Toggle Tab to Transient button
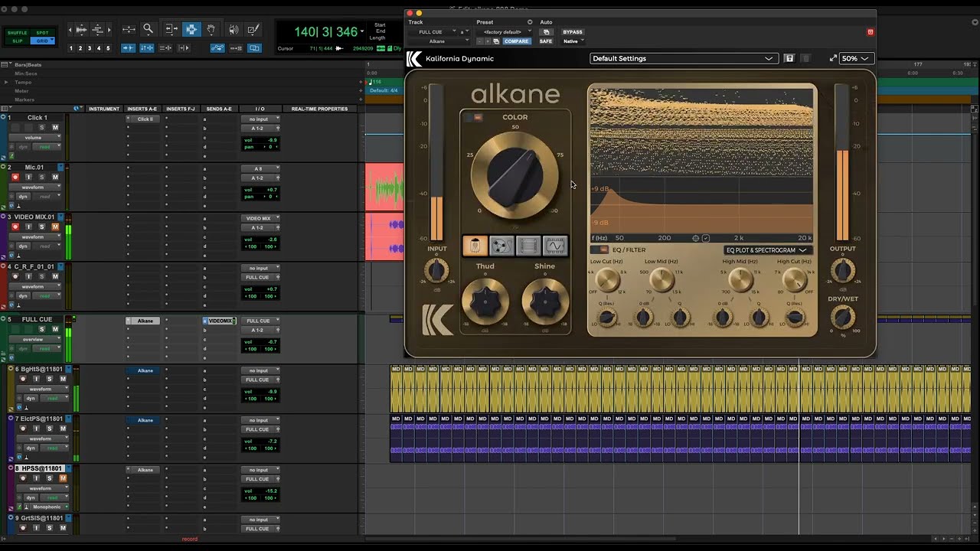980x551 pixels. tap(129, 48)
